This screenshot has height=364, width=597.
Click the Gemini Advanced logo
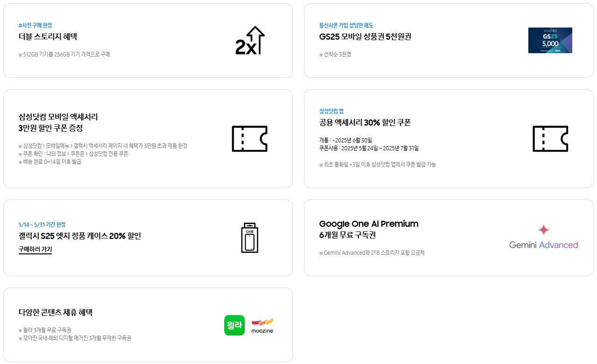[x=543, y=237]
